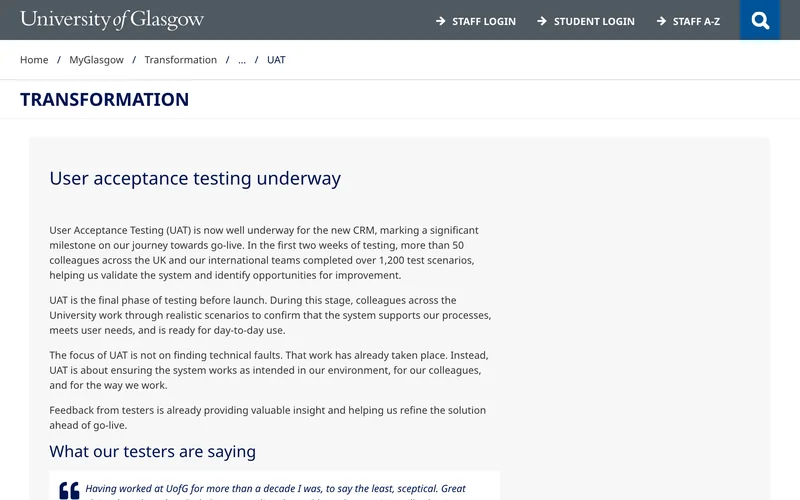Click the paragraph starting UAT is the final phase
The height and width of the screenshot is (500, 800).
tap(270, 315)
